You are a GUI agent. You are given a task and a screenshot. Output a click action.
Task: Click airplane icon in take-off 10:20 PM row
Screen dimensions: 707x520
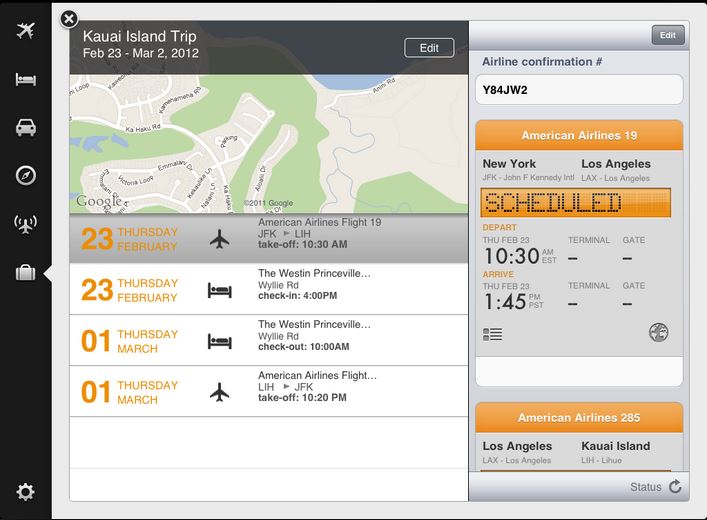[x=220, y=392]
